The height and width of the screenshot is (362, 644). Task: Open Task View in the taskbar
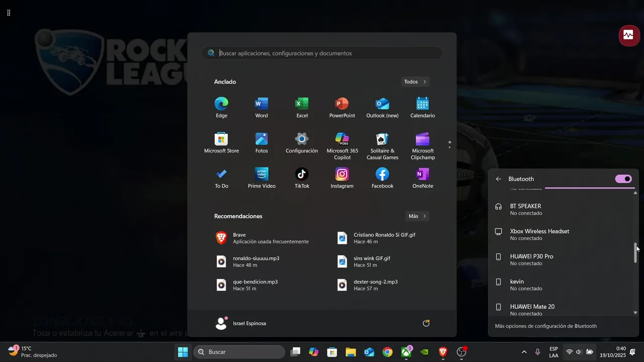tap(295, 352)
